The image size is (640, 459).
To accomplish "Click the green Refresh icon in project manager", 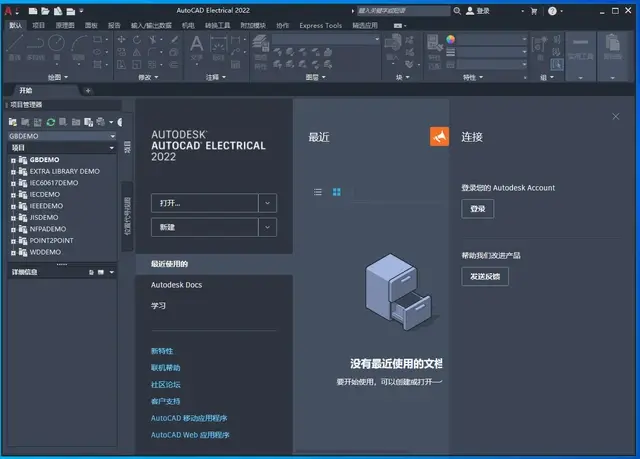I will [x=51, y=122].
